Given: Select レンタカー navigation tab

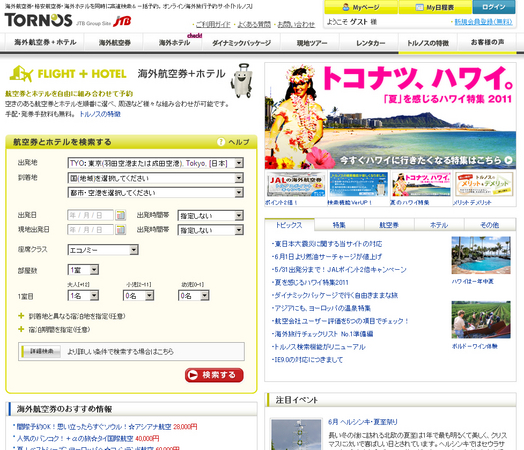Looking at the screenshot, I should coord(370,43).
